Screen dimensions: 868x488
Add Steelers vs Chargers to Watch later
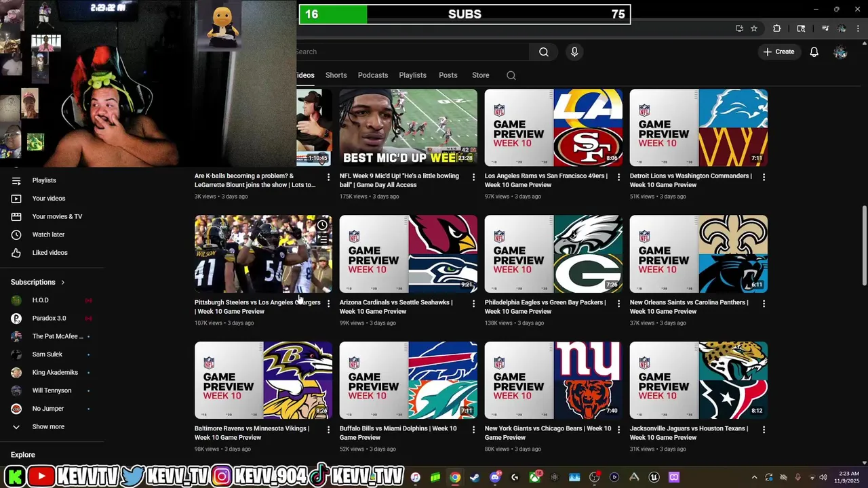pyautogui.click(x=322, y=225)
